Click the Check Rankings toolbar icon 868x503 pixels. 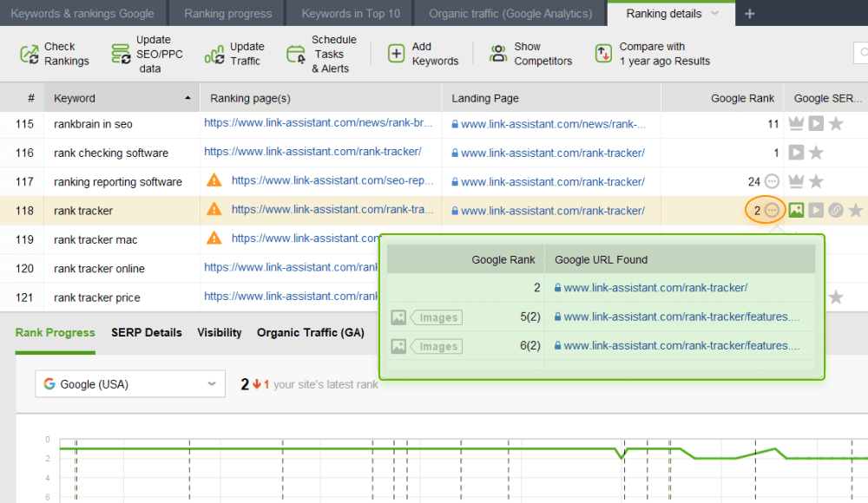tap(30, 55)
